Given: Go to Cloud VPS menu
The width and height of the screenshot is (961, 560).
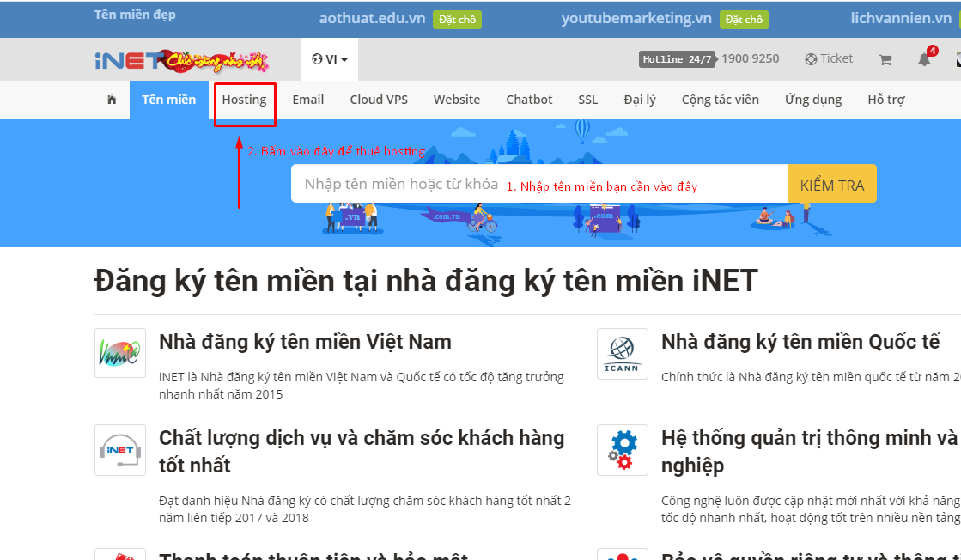Looking at the screenshot, I should pyautogui.click(x=379, y=100).
